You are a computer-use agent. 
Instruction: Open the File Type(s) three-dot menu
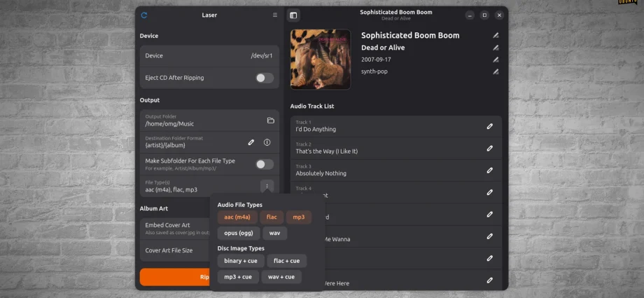tap(267, 186)
